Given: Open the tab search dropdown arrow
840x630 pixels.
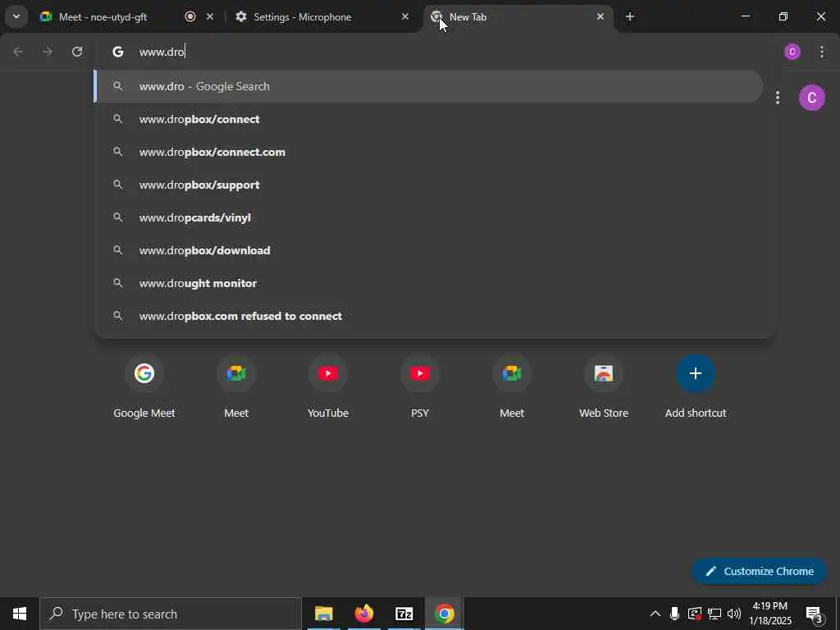Looking at the screenshot, I should 16,16.
